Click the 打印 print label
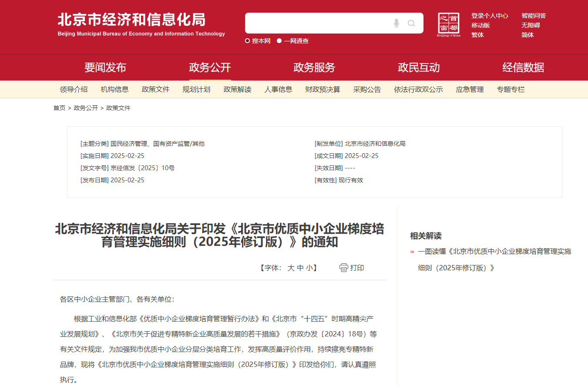588x386 pixels. pyautogui.click(x=357, y=268)
